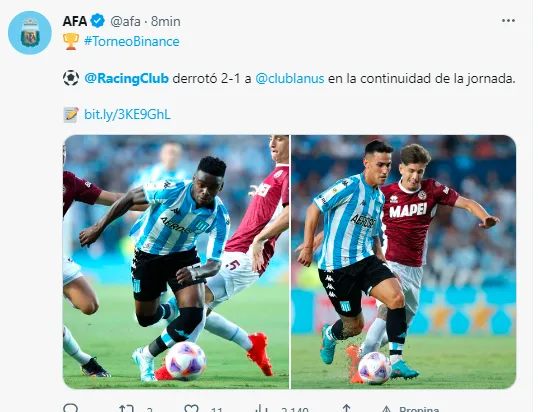Viewport: 538px width, 412px height.
Task: Click the trophy emoji before the hashtag
Action: (x=71, y=42)
